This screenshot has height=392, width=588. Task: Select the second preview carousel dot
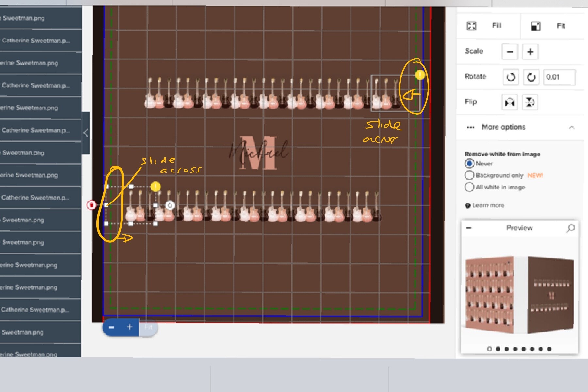[x=498, y=349]
